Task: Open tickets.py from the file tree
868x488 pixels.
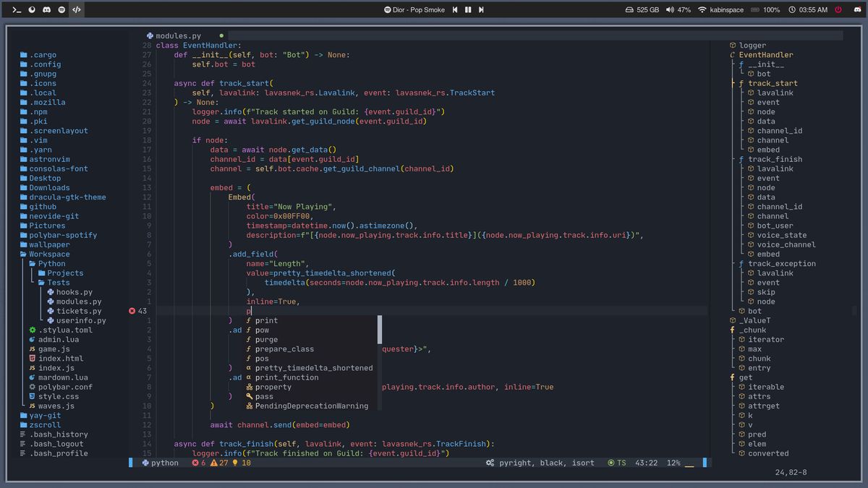Action: click(79, 311)
